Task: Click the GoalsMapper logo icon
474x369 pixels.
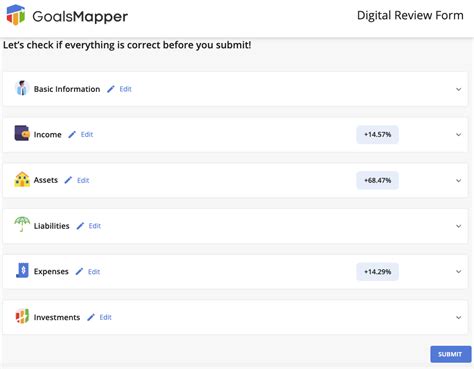Action: [16, 15]
